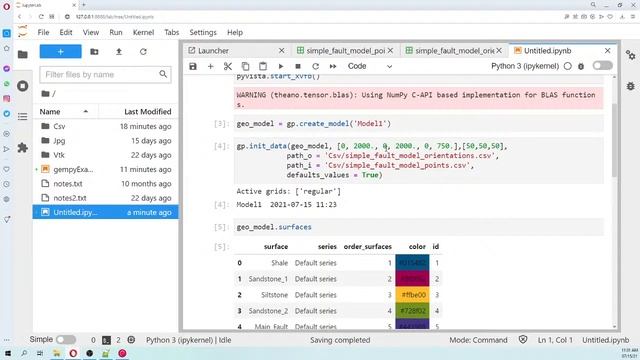Open the right sidebar debugger panel

tap(631, 86)
